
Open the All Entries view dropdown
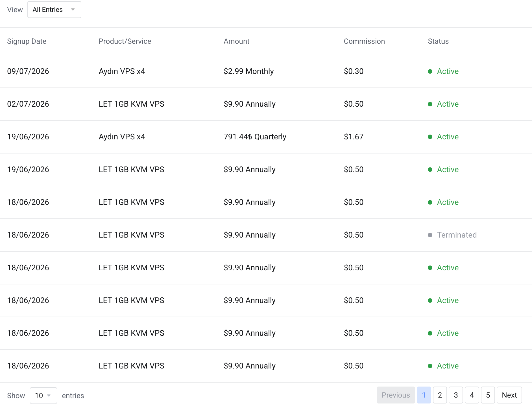tap(54, 10)
